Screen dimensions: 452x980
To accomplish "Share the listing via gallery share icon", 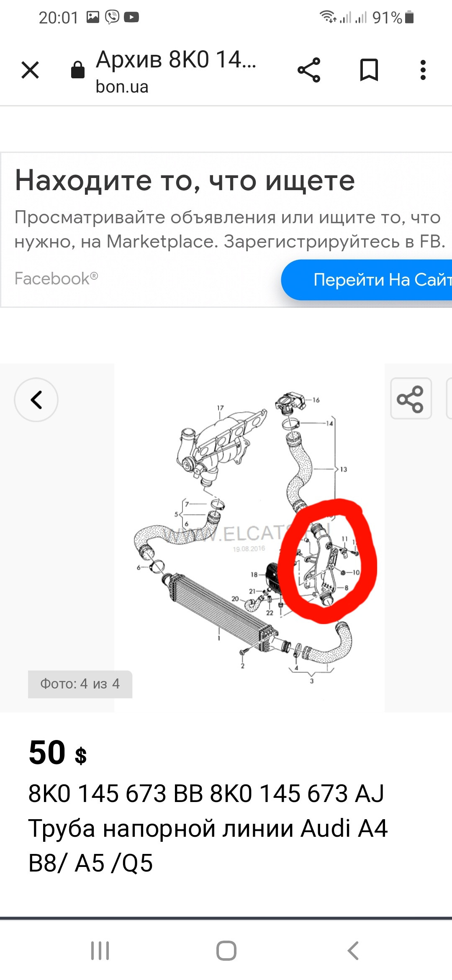I will coord(411,399).
